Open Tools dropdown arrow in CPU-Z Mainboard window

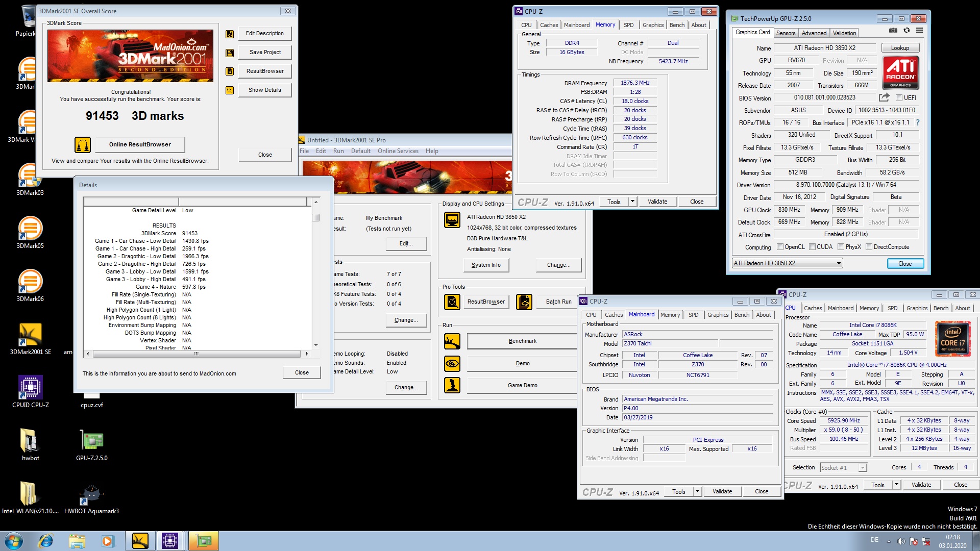point(697,491)
